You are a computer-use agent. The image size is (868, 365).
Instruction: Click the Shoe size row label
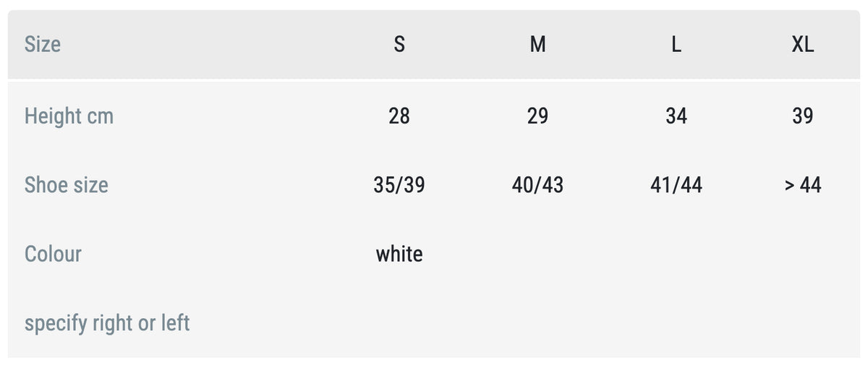[67, 185]
